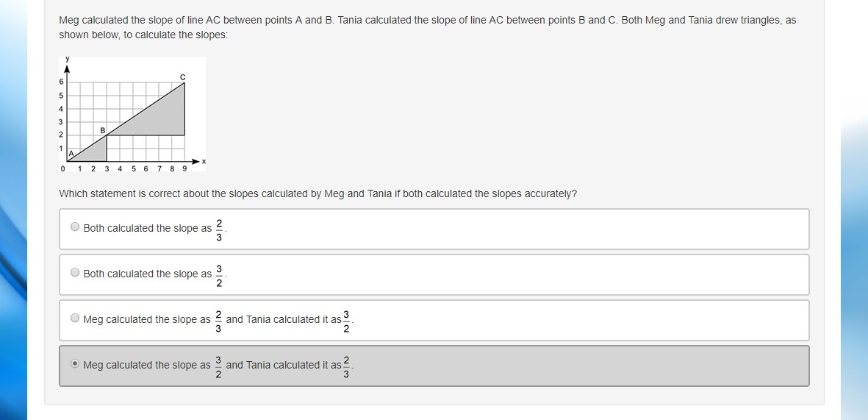Screen dimensions: 868x420
Task: Click the x-axis label of the graph
Action: pyautogui.click(x=204, y=161)
